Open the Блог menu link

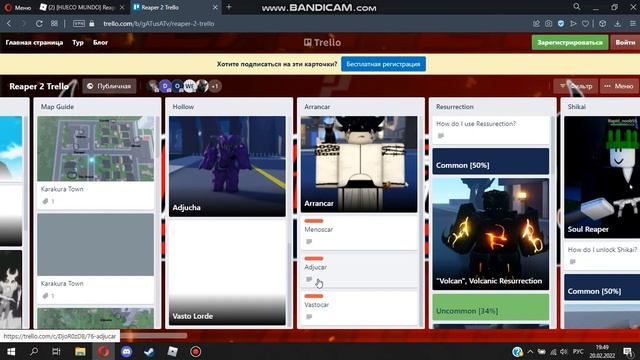point(100,42)
